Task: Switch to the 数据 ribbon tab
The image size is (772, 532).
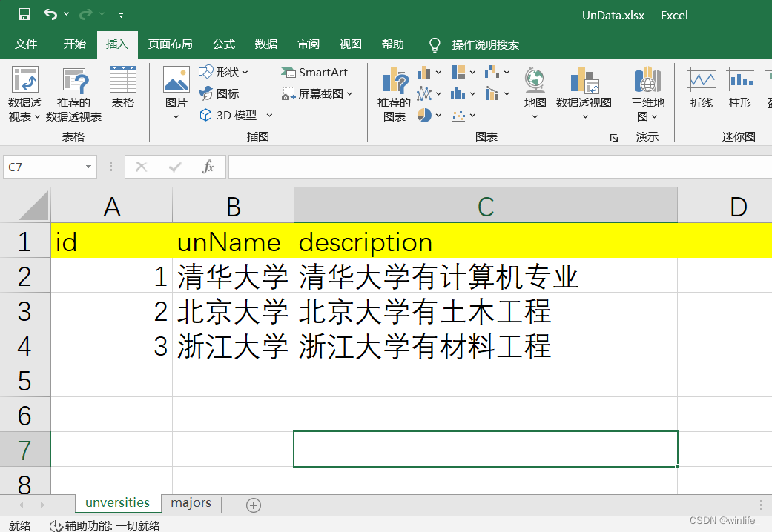Action: pyautogui.click(x=265, y=44)
